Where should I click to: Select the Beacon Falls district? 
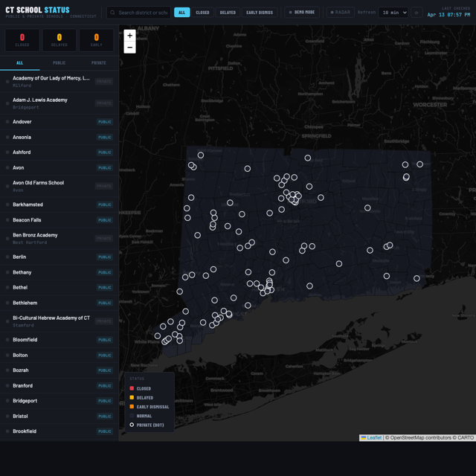[59, 220]
